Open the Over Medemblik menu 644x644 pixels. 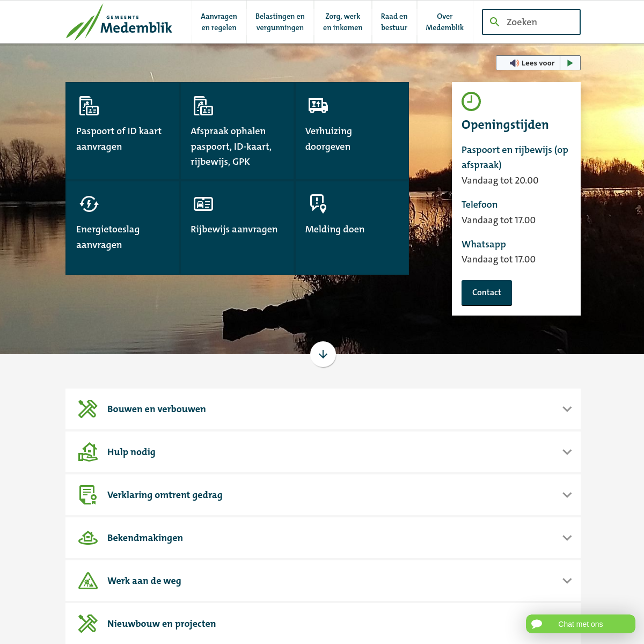445,22
